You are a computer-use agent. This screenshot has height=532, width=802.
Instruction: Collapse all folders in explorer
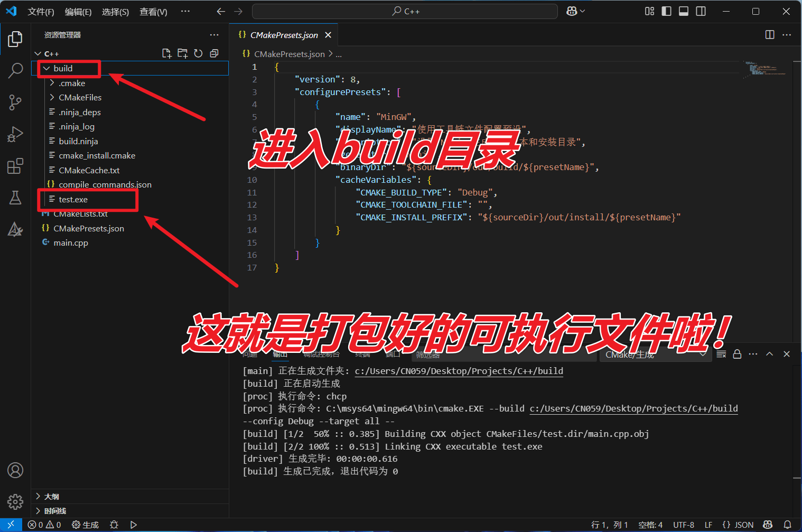pos(214,53)
